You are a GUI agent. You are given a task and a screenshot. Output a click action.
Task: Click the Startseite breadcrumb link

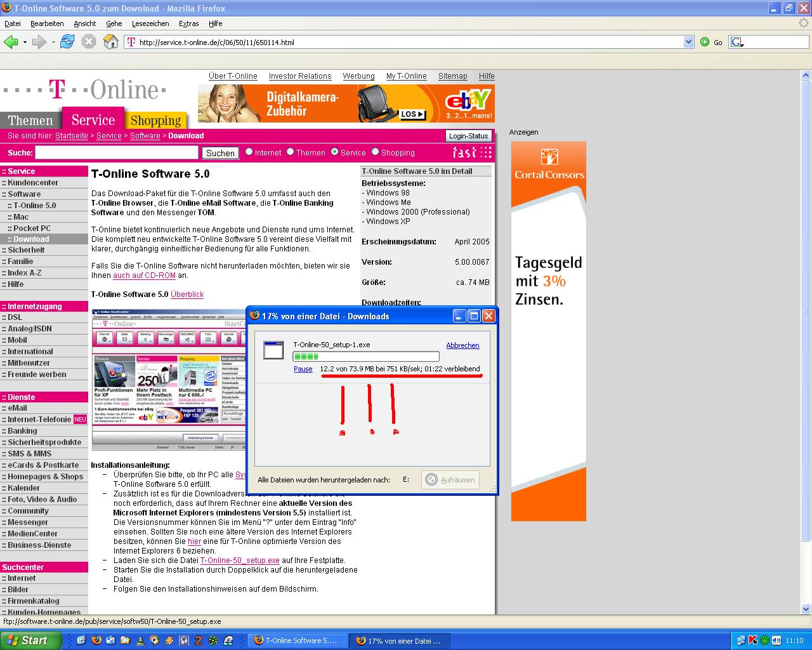coord(72,136)
